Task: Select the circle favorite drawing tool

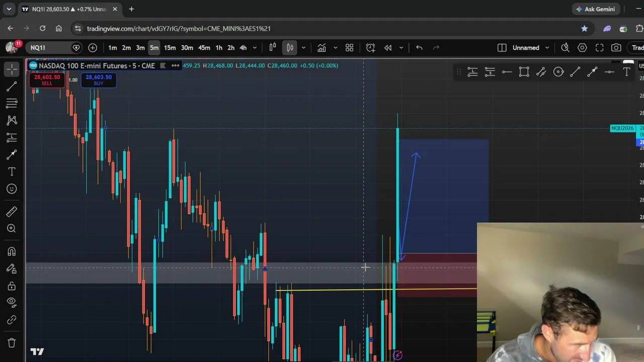Action: point(558,72)
